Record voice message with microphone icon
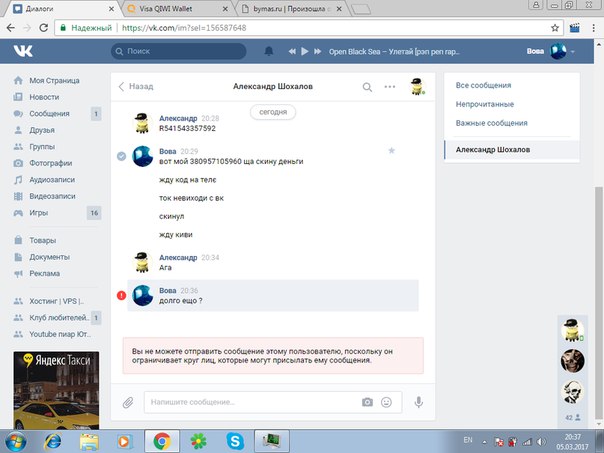Viewport: 604px width, 453px height. point(418,402)
